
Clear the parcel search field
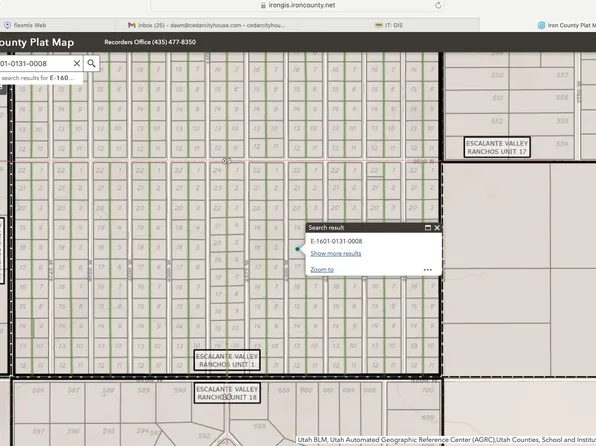pyautogui.click(x=77, y=63)
